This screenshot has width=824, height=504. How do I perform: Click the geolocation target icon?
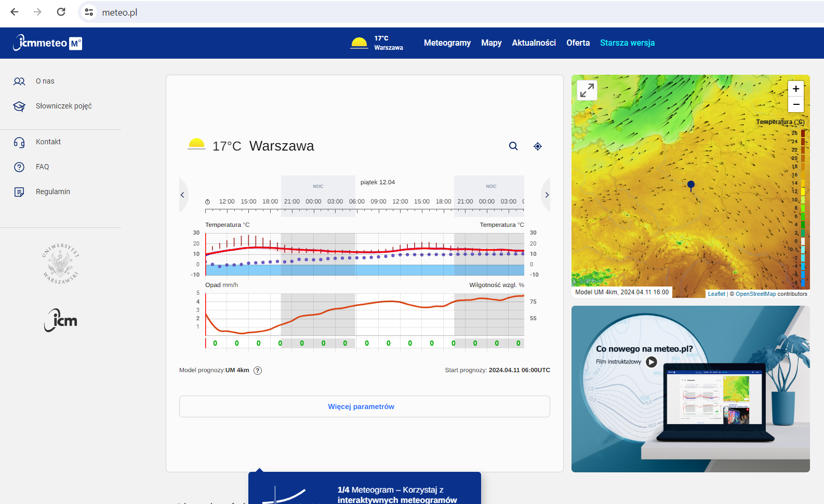click(538, 146)
